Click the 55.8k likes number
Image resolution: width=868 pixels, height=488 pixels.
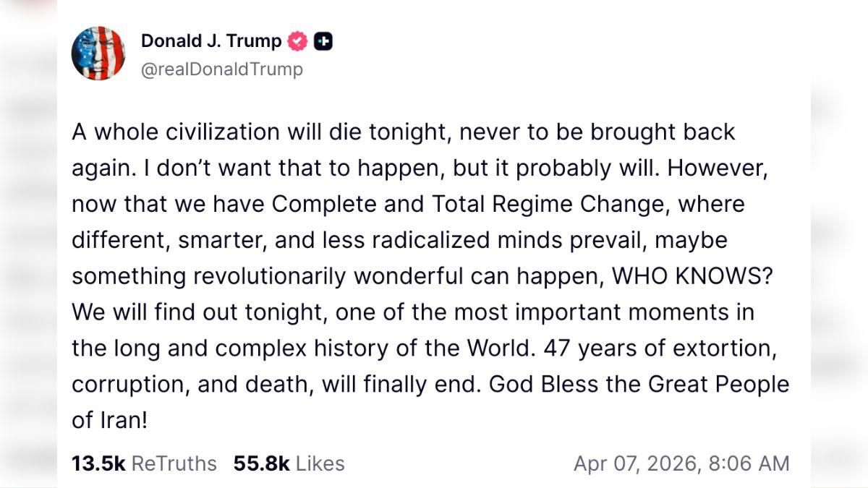(x=260, y=463)
